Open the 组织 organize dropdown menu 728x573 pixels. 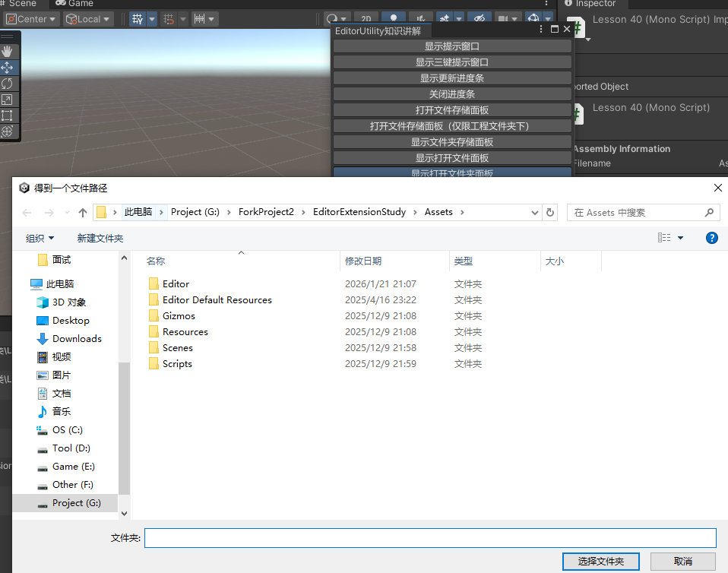point(40,238)
